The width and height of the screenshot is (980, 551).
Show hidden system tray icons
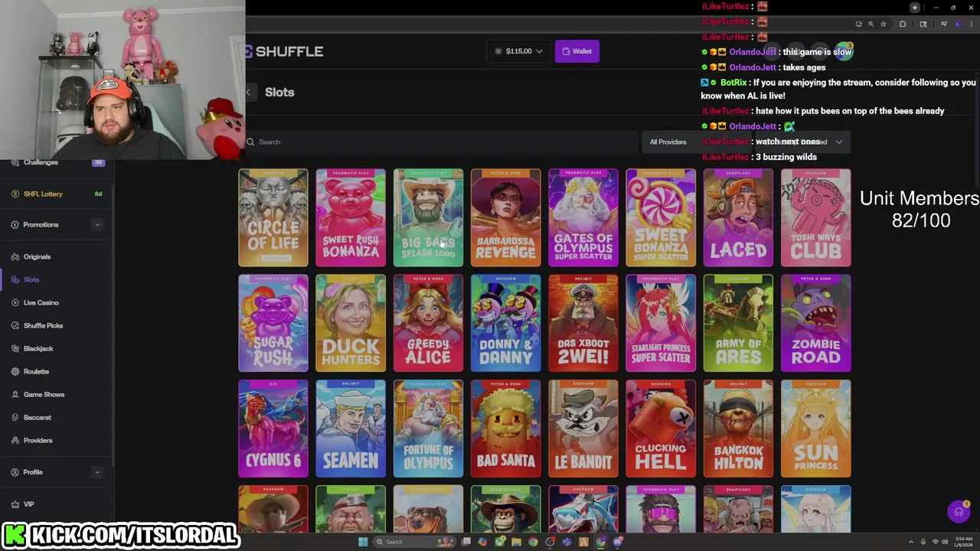[910, 542]
